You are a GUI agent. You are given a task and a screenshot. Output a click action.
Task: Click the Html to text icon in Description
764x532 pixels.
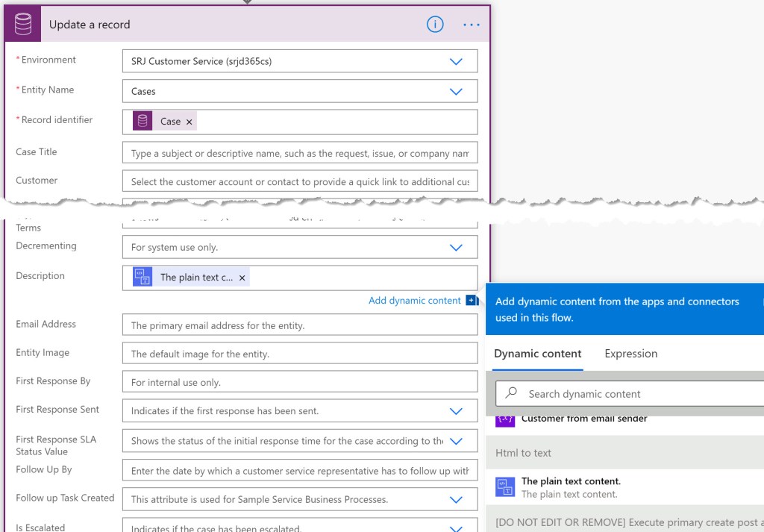point(143,277)
